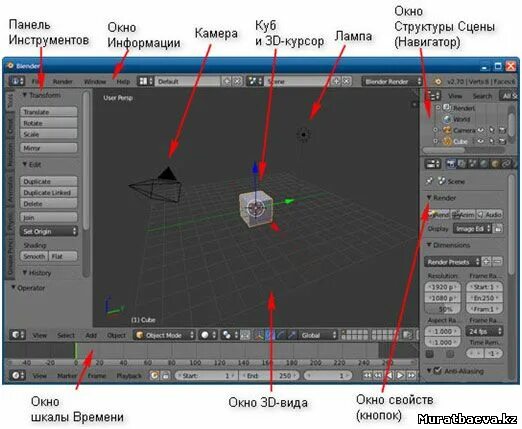The width and height of the screenshot is (522, 429).
Task: Open the 24 fps frame rate dropdown
Action: click(x=484, y=331)
